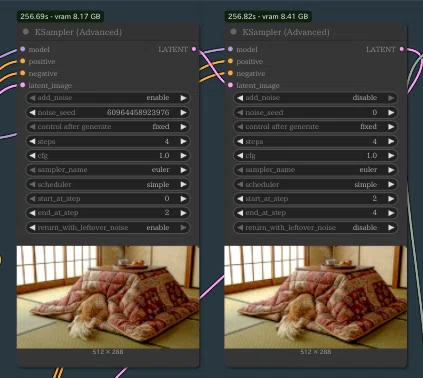Increase end_at_step arrow in left node
This screenshot has width=423, height=378.
183,213
